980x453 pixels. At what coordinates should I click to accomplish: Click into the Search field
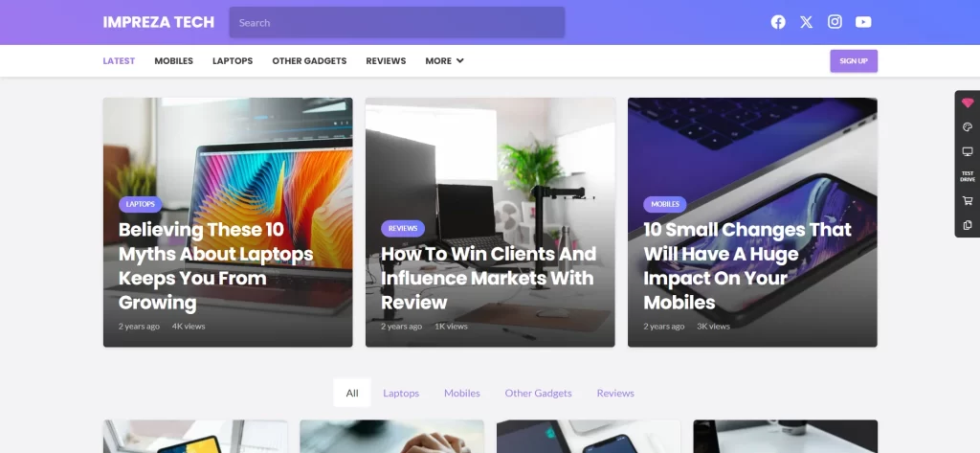tap(397, 23)
